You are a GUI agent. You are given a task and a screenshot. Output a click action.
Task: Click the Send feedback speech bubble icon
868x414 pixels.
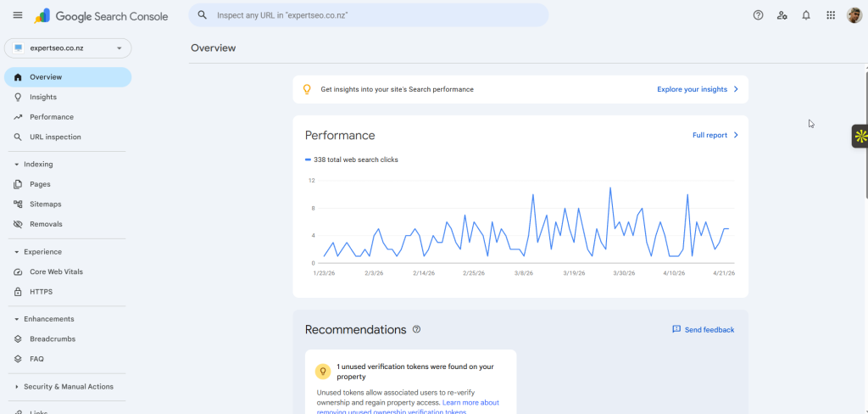(676, 329)
